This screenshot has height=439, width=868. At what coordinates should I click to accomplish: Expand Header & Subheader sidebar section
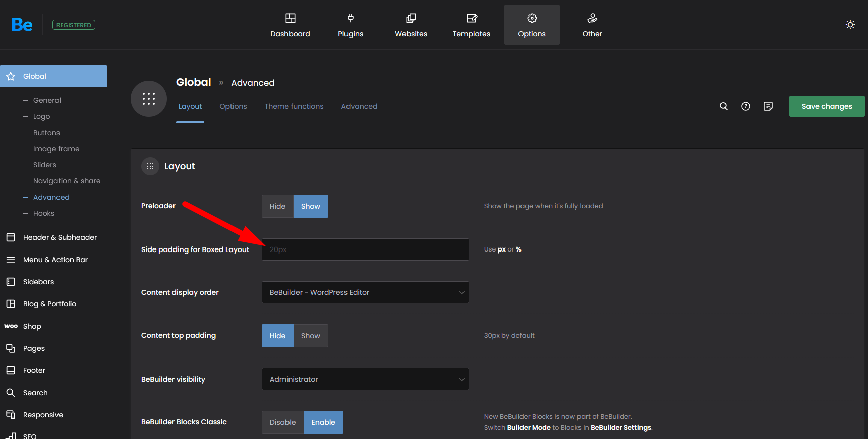pyautogui.click(x=60, y=237)
